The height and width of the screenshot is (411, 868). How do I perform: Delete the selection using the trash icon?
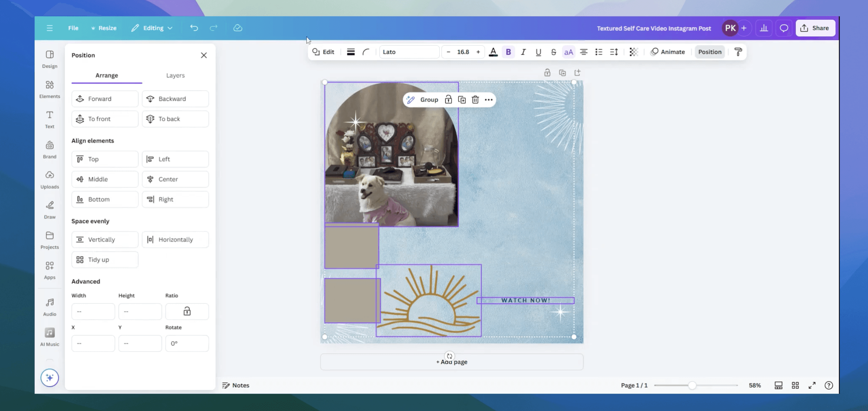(475, 99)
